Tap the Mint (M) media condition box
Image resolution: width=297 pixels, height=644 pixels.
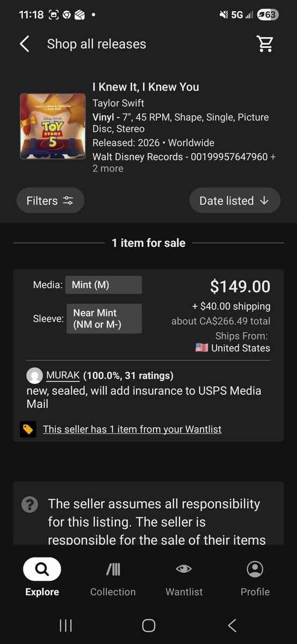click(104, 285)
